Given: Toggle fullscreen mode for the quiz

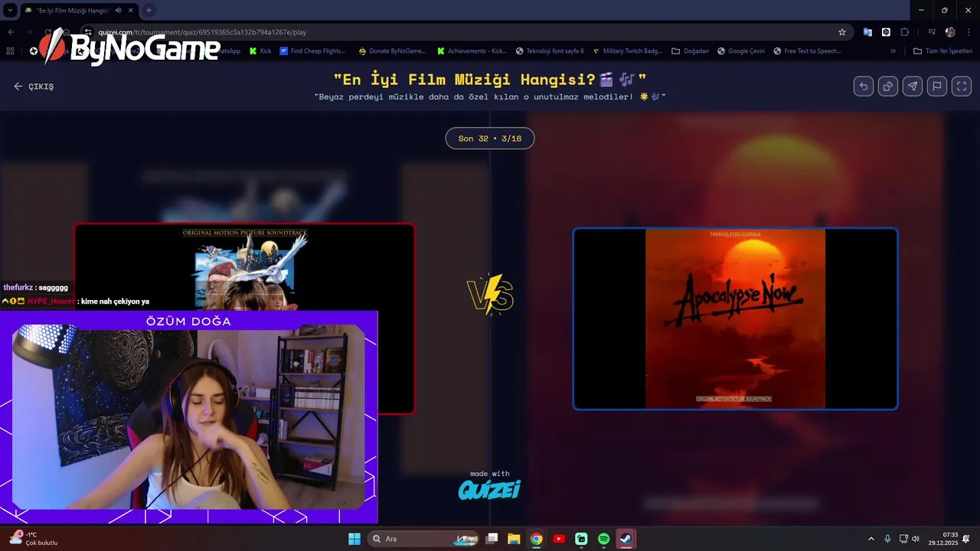Looking at the screenshot, I should pyautogui.click(x=962, y=86).
